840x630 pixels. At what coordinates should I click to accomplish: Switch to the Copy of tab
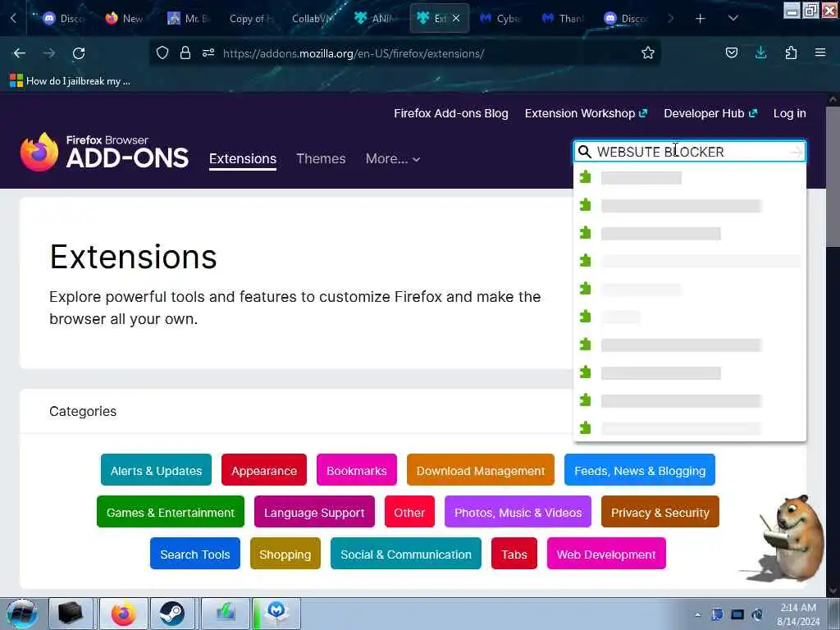[x=251, y=19]
